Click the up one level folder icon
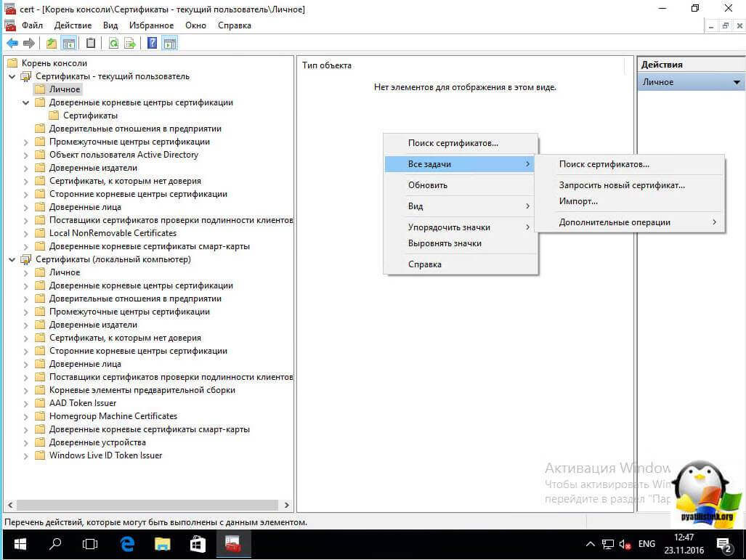 (52, 44)
